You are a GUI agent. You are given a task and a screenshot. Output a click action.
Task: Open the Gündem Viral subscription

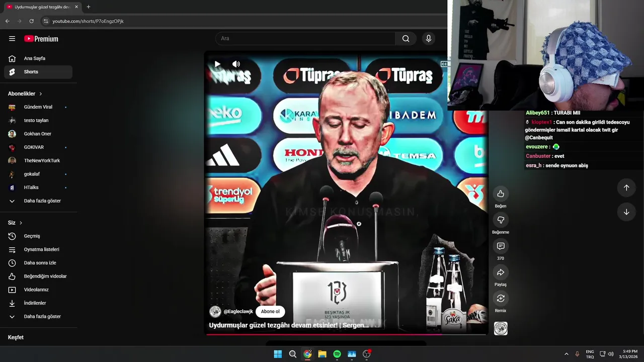pos(38,107)
